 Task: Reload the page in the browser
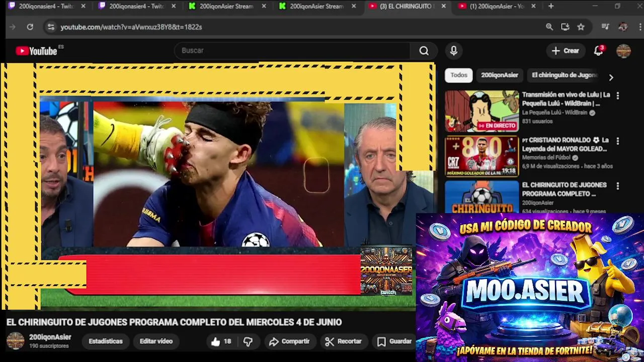tap(30, 27)
